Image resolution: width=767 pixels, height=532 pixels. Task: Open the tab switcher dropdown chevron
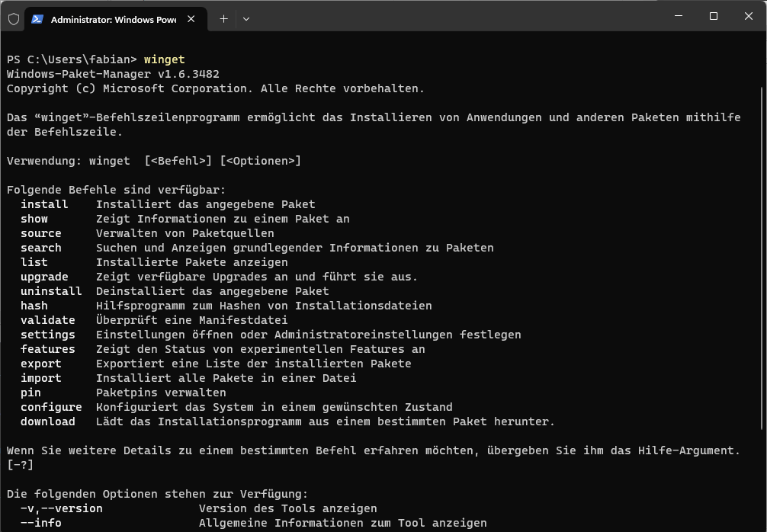coord(246,19)
